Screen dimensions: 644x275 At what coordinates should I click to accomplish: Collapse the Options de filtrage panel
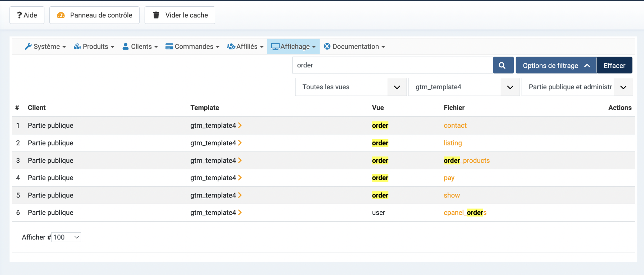[x=555, y=65]
